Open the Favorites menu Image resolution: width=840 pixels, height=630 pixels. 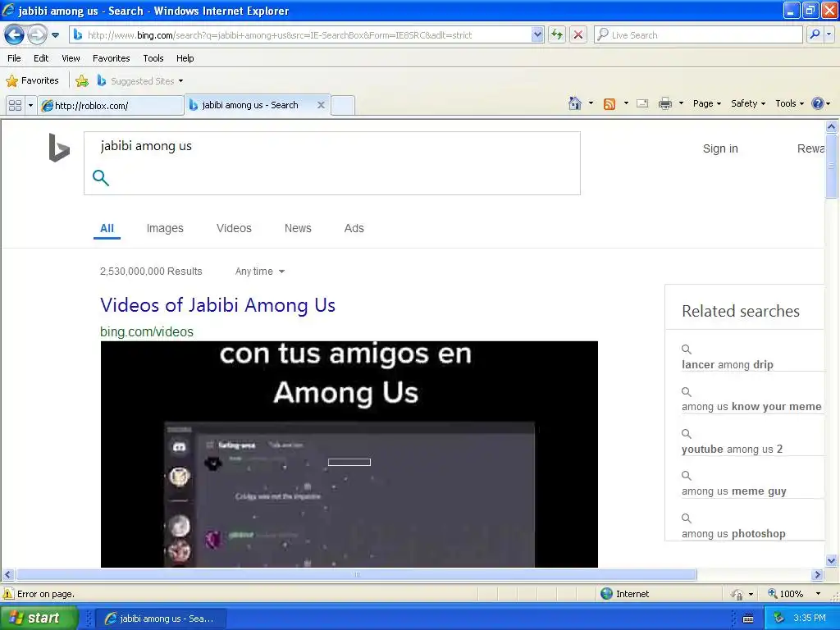tap(111, 58)
